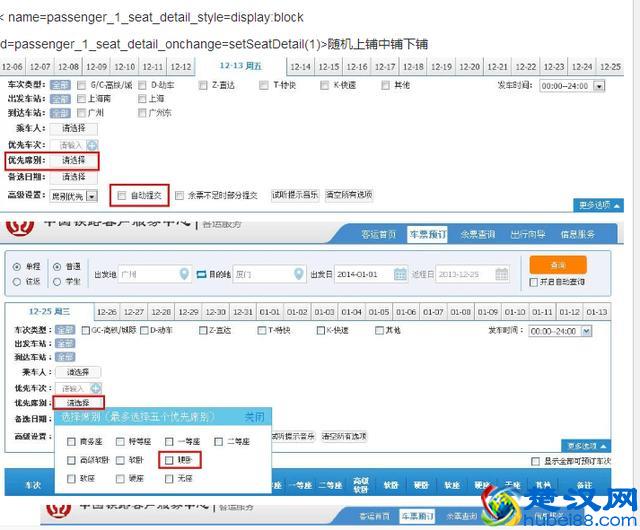
Task: Open calendar icon for 返程日
Action: [x=502, y=274]
